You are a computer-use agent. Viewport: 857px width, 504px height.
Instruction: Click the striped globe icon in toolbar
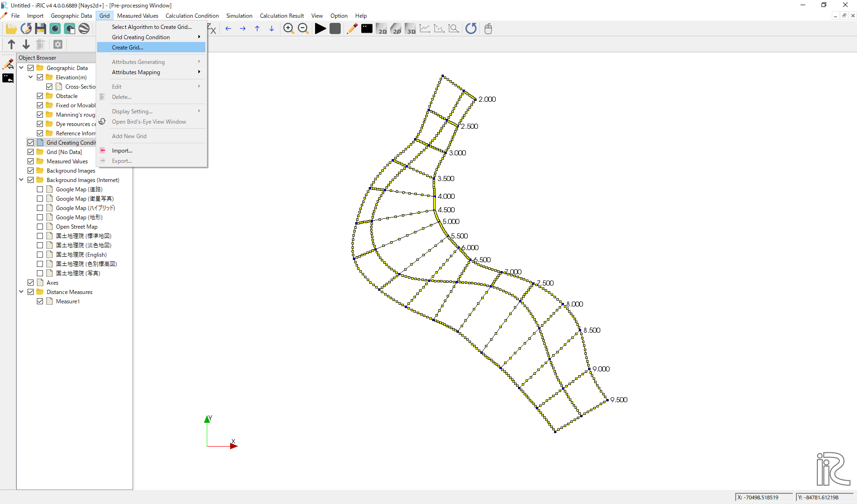pyautogui.click(x=84, y=29)
